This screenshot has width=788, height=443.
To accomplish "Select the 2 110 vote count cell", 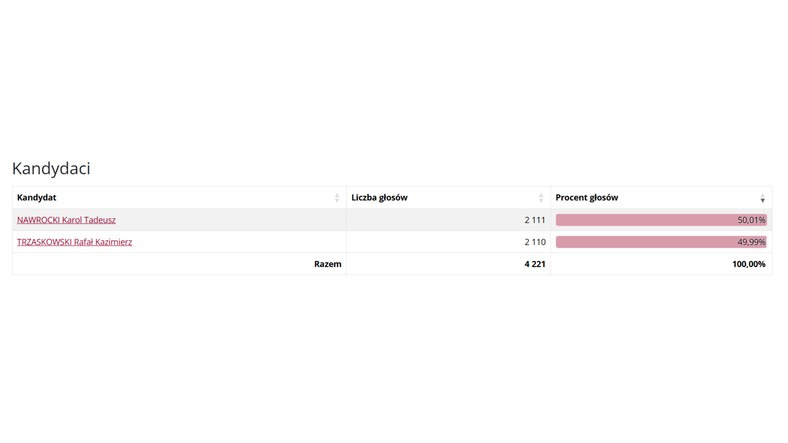I will (x=535, y=242).
